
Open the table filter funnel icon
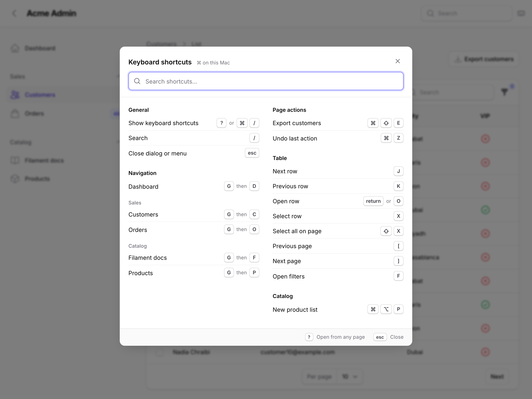[x=505, y=92]
